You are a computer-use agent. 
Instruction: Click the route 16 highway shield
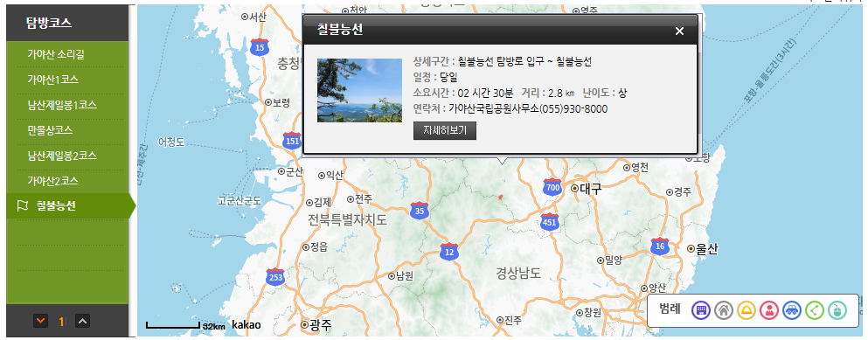[660, 246]
